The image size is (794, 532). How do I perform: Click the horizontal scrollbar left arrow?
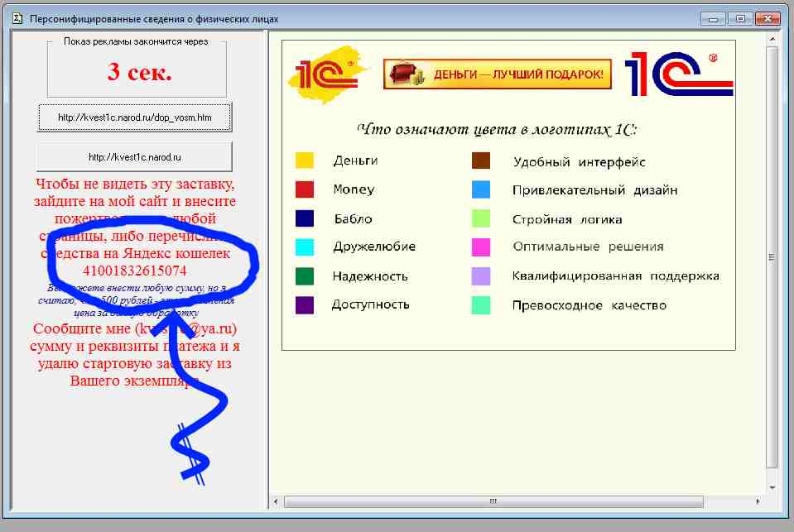[276, 501]
